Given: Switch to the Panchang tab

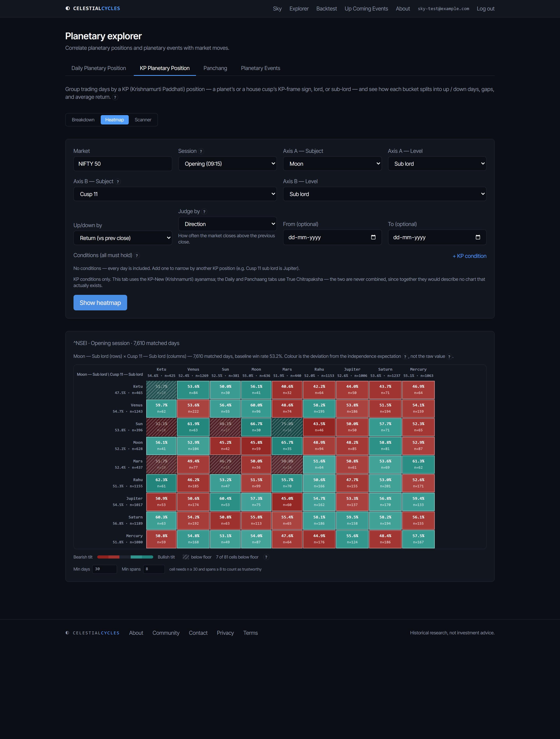Looking at the screenshot, I should coord(215,68).
